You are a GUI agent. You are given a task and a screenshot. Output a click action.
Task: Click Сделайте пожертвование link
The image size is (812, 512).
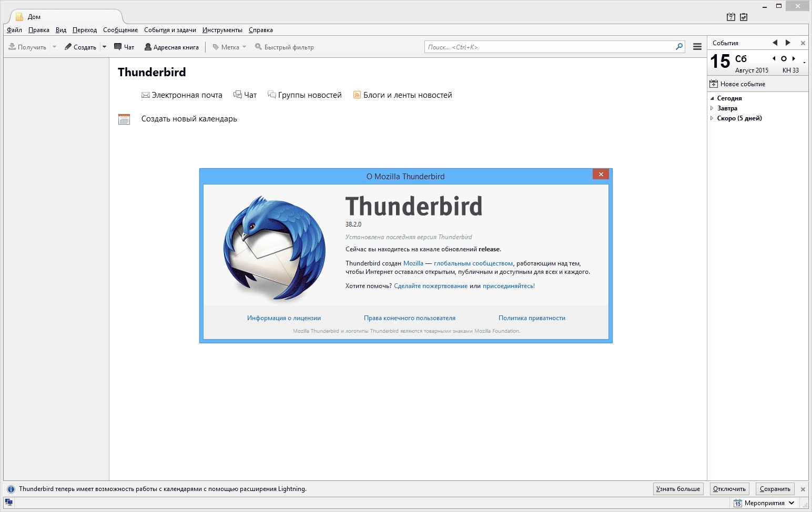click(x=431, y=286)
